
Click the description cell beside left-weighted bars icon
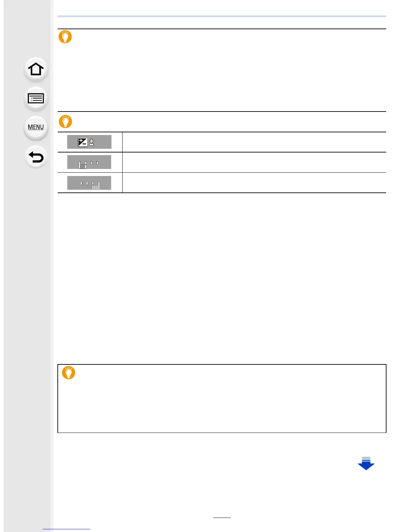[x=254, y=162]
